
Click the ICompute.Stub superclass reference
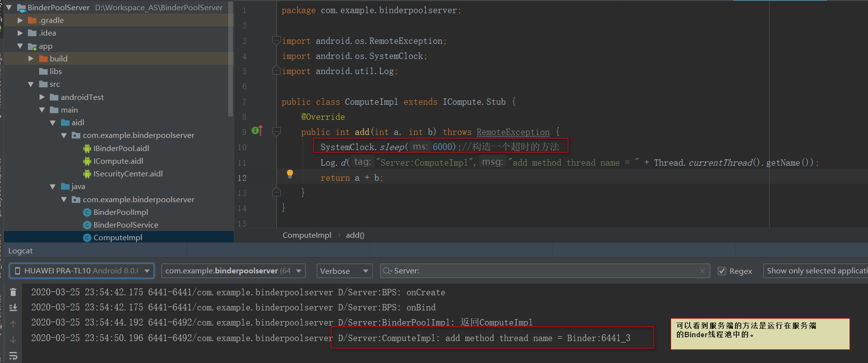coord(474,102)
